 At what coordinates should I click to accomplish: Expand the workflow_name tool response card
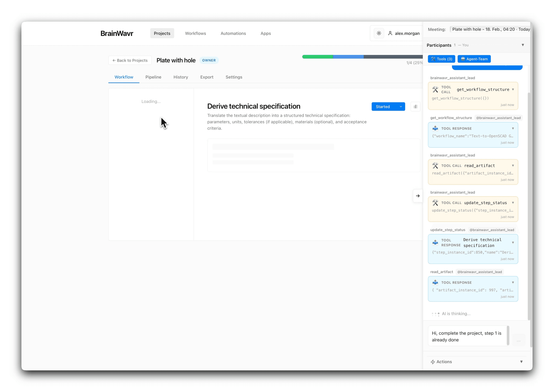(513, 128)
